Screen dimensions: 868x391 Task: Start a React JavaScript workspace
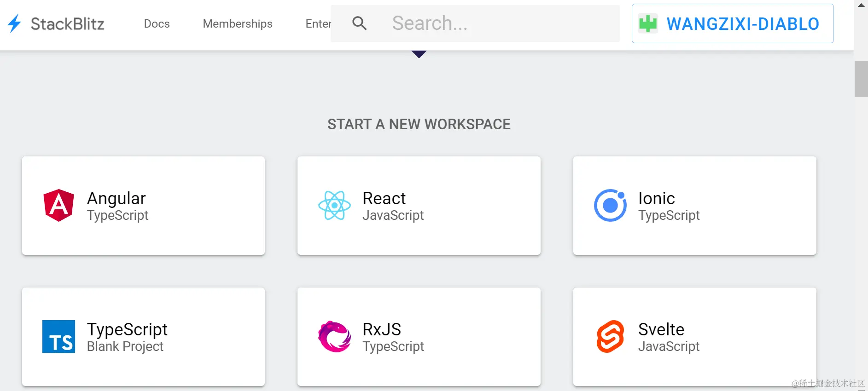(419, 206)
